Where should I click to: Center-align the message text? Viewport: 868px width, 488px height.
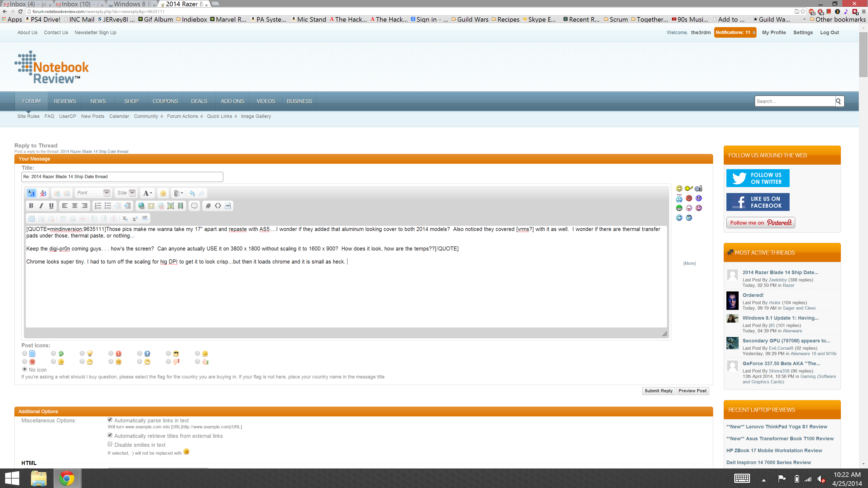(75, 206)
